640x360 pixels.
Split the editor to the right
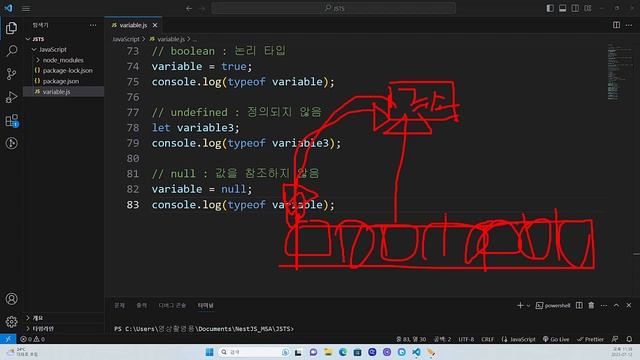point(616,25)
